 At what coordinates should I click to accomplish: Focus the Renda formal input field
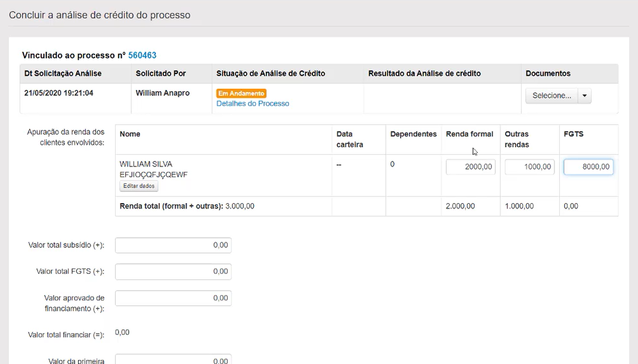coord(470,167)
